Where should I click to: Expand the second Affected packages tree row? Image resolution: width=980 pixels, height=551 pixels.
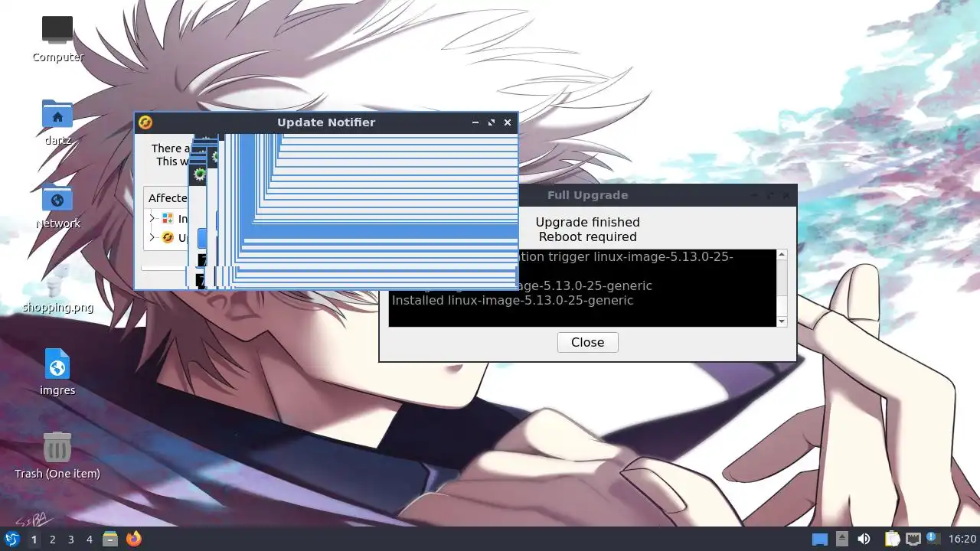click(152, 237)
